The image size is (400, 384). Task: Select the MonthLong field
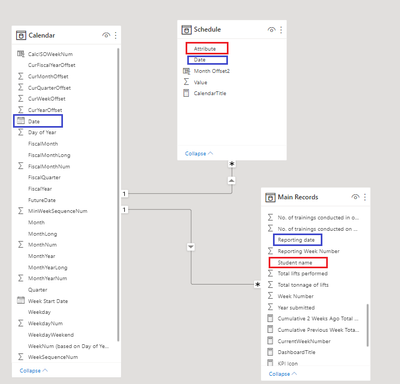click(x=43, y=234)
